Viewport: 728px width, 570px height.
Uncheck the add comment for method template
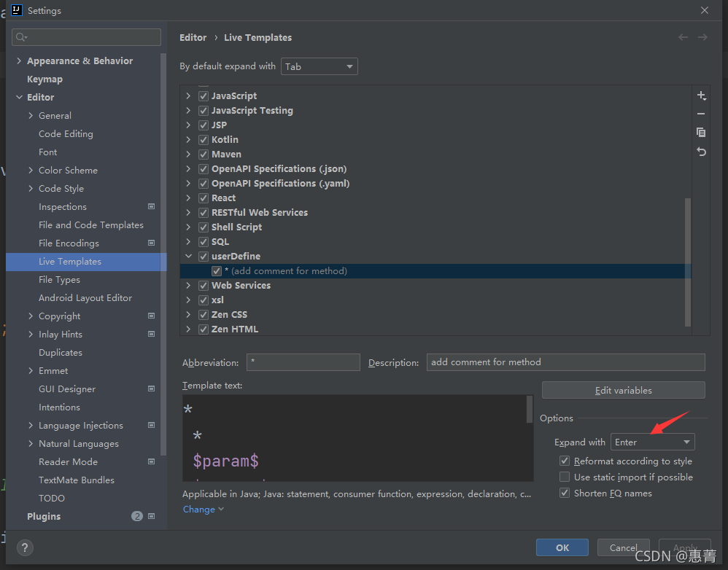217,271
